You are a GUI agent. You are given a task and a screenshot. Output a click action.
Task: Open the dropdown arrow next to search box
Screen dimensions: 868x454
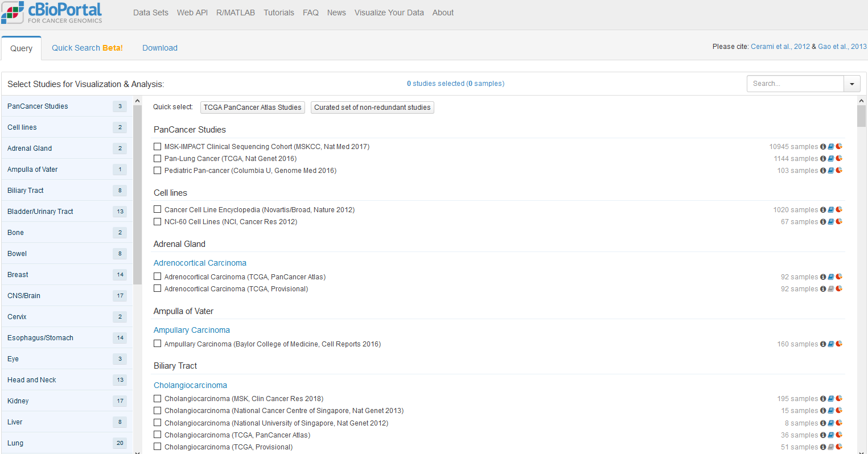pyautogui.click(x=851, y=84)
